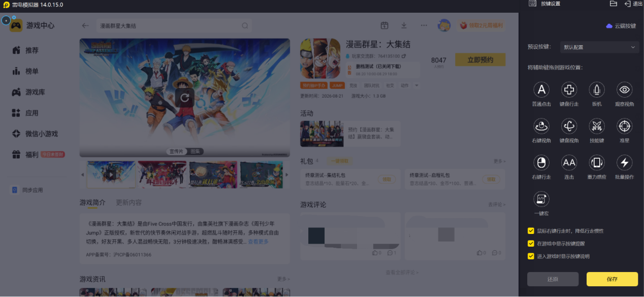Toggle 进入游戏时显示按键说明 checkbox

coord(531,256)
